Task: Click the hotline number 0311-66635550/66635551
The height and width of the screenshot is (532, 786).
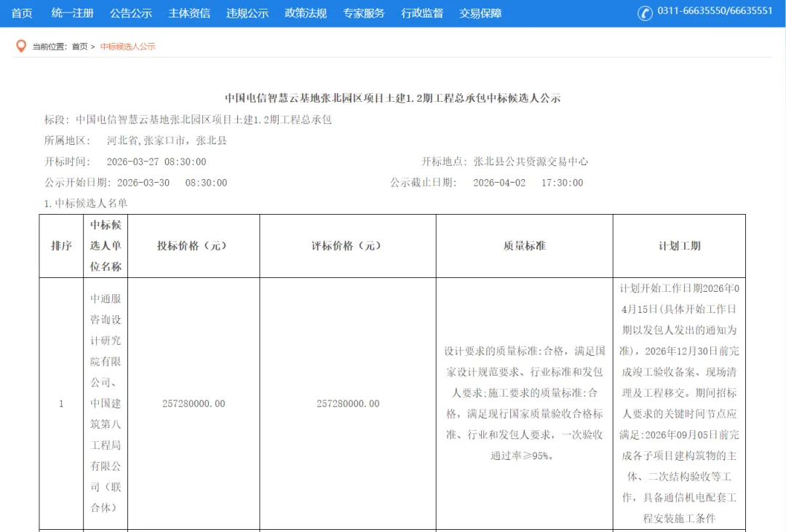Action: tap(715, 10)
